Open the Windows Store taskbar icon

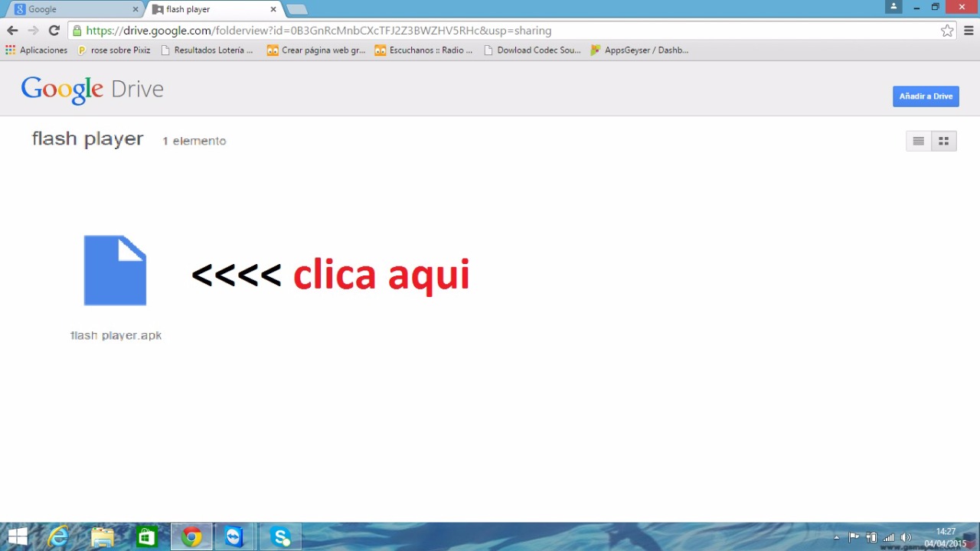pyautogui.click(x=146, y=536)
